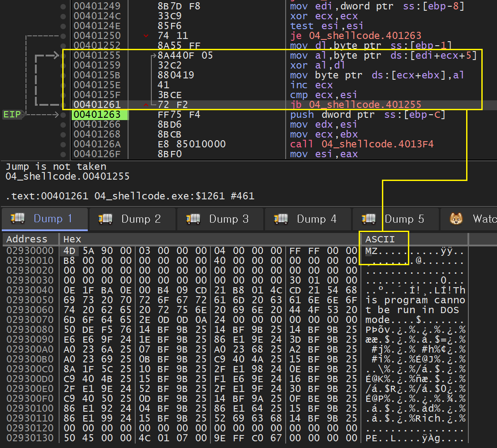Toggle breakpoint bullet at address 0040126F
Screen dimensions: 497x448
63,154
